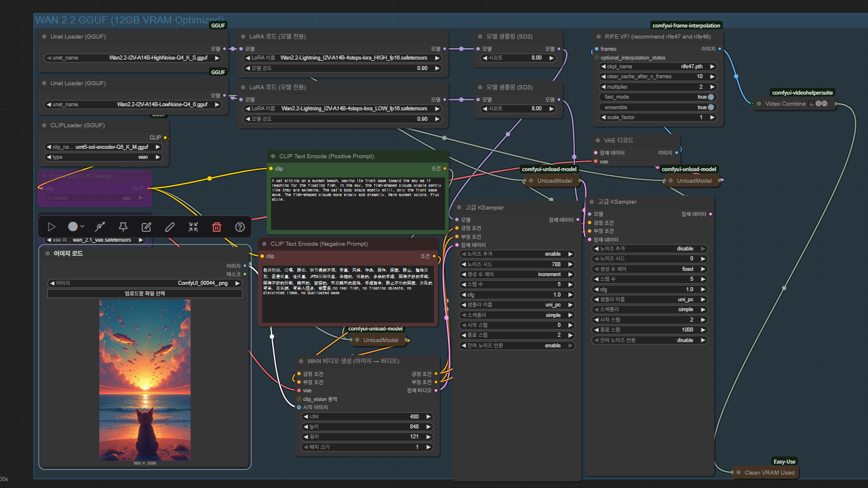The width and height of the screenshot is (868, 488).
Task: Click the vae input port on VAE 디코드
Action: [x=595, y=161]
